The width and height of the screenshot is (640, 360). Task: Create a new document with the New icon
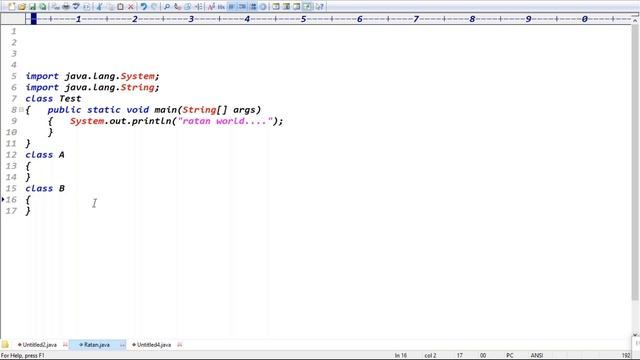pyautogui.click(x=11, y=7)
